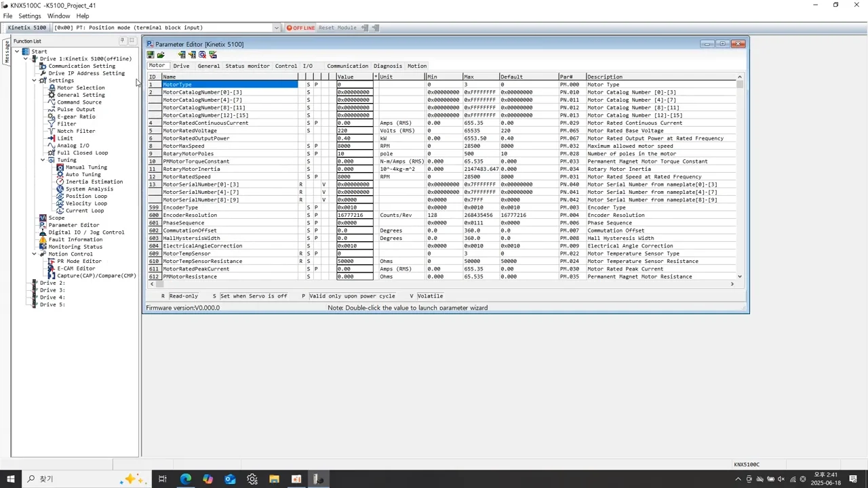Switch to the Diagnosis tab
868x488 pixels.
387,66
